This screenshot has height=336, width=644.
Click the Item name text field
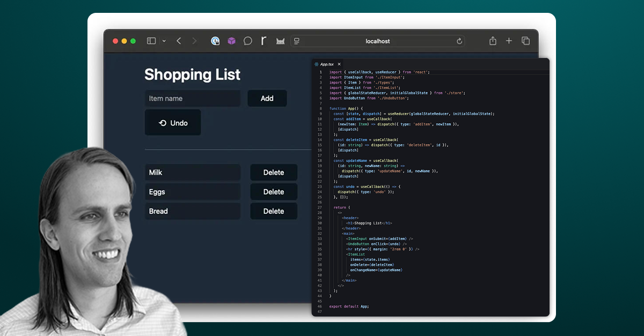192,99
